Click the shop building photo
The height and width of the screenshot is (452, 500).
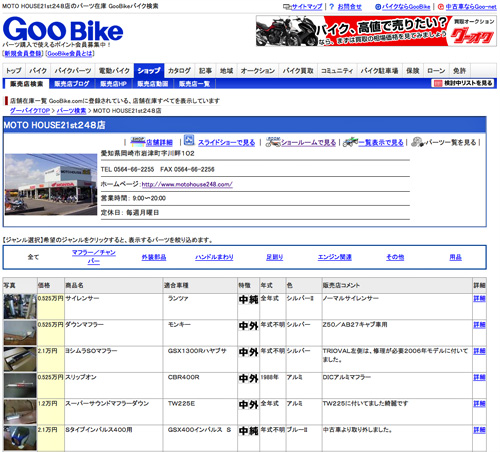[x=51, y=184]
